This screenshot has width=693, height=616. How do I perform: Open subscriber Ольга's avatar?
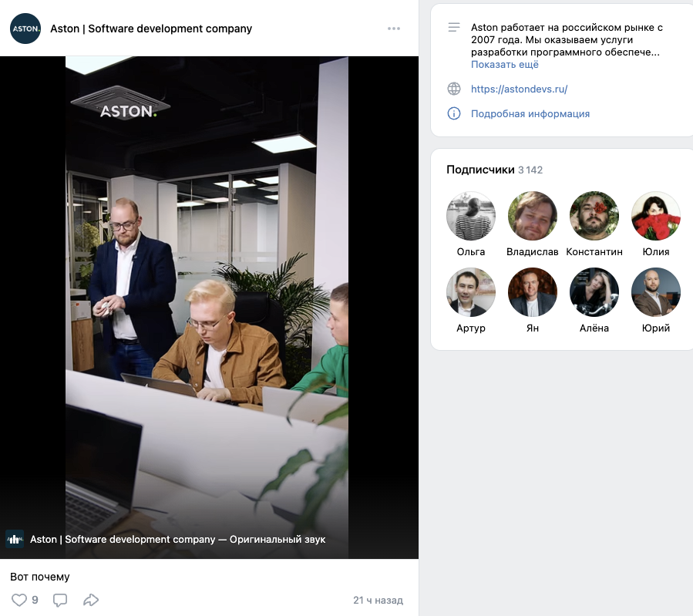point(471,216)
